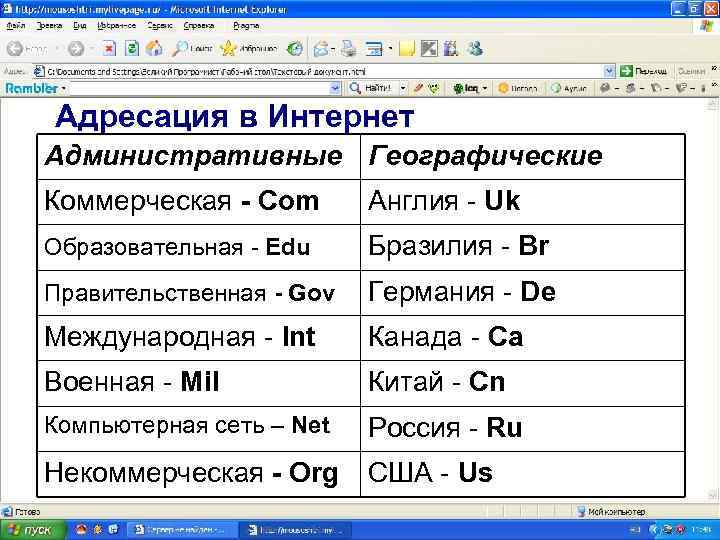Open dropdown arrow next to Найти
Screen dimensions: 720x540
click(403, 88)
